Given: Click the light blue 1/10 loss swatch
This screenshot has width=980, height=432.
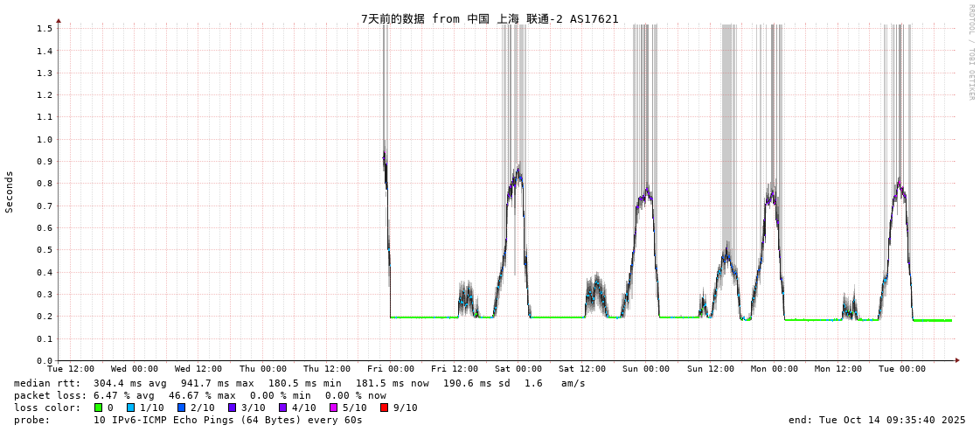Looking at the screenshot, I should tap(129, 408).
